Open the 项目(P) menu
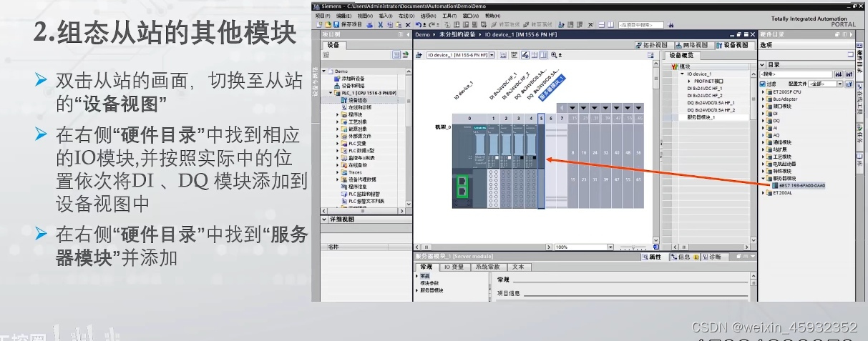The width and height of the screenshot is (868, 341). pyautogui.click(x=323, y=16)
